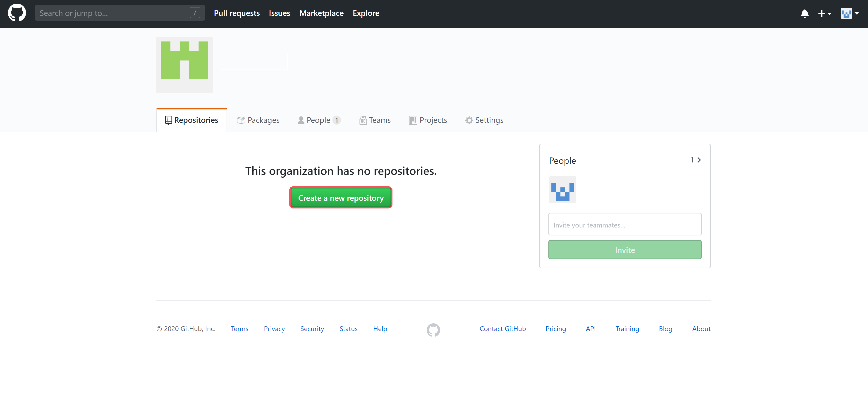Focus the Search or jump to field
The image size is (868, 404).
pos(120,13)
